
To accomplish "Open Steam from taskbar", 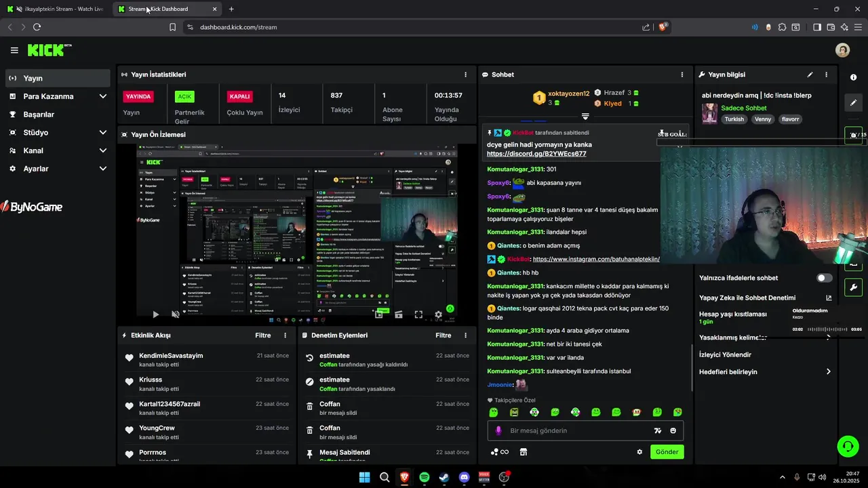I will point(444,477).
